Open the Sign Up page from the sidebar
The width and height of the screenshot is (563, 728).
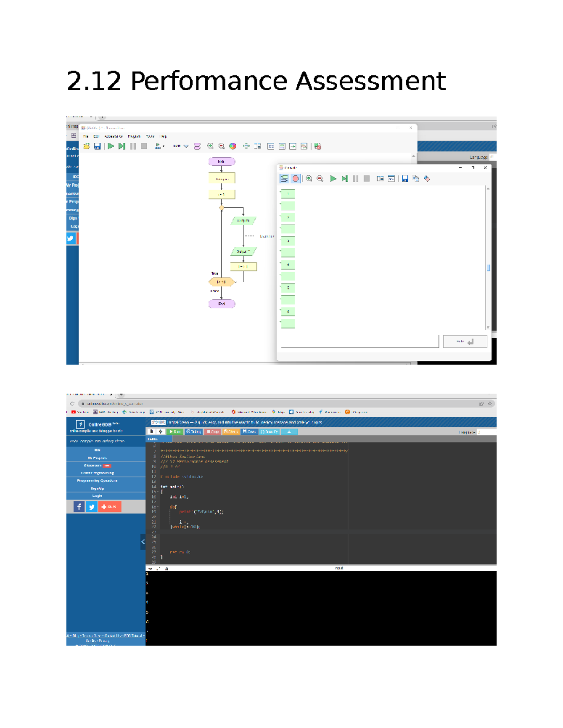[x=97, y=488]
